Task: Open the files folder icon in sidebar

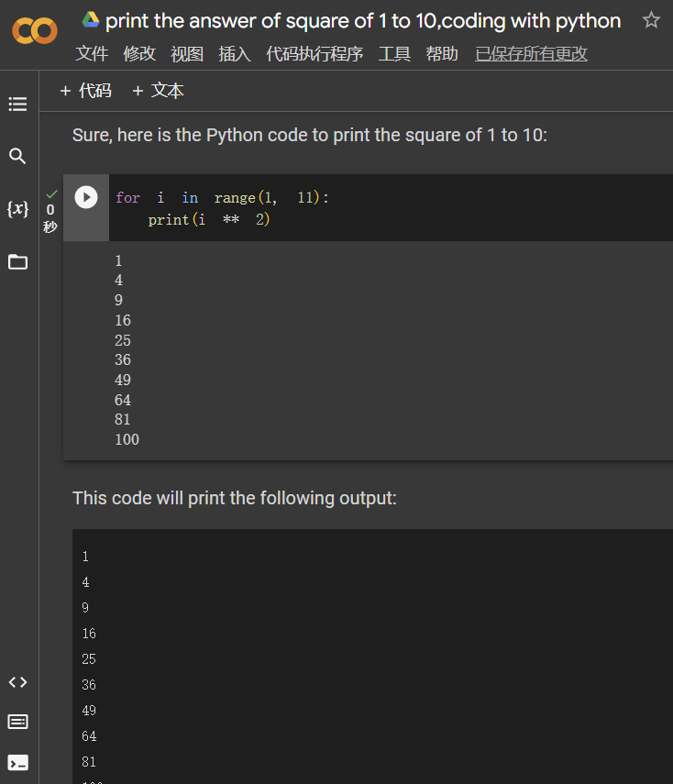Action: (18, 261)
